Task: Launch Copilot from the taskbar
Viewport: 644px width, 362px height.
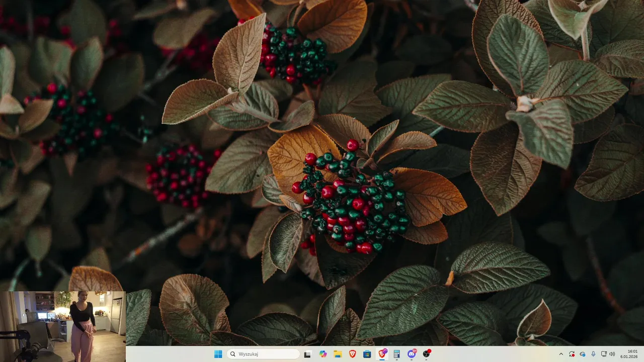Action: [323, 354]
